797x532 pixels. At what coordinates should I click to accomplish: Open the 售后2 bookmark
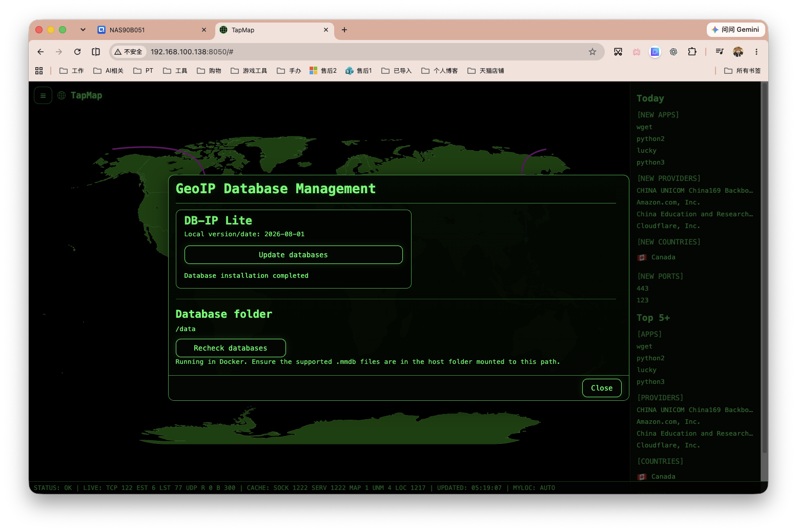[323, 71]
